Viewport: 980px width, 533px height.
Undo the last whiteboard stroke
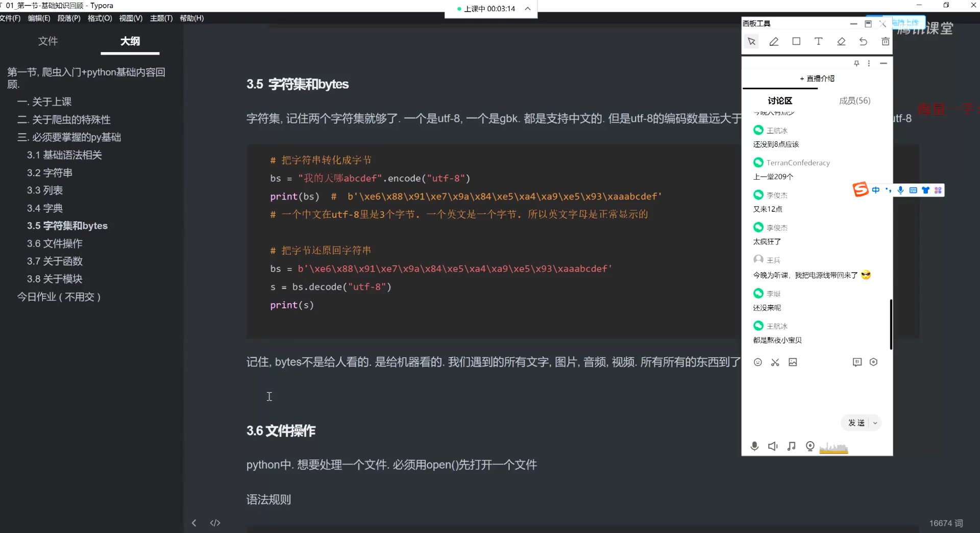pyautogui.click(x=863, y=41)
